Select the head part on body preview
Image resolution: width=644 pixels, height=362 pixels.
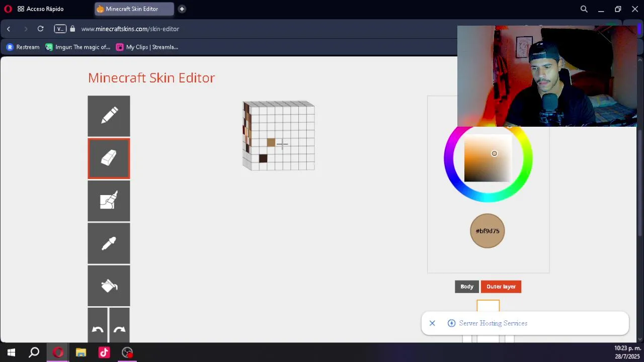(488, 306)
